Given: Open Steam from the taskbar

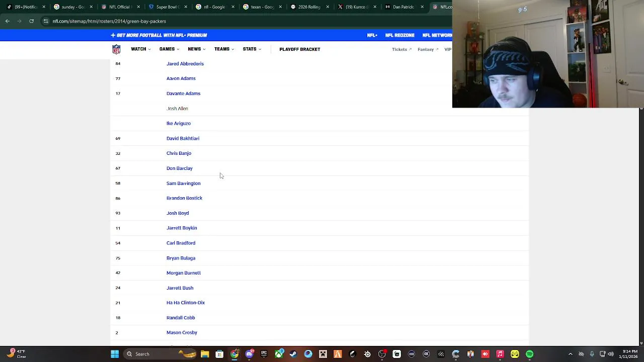Looking at the screenshot, I should pyautogui.click(x=293, y=354).
